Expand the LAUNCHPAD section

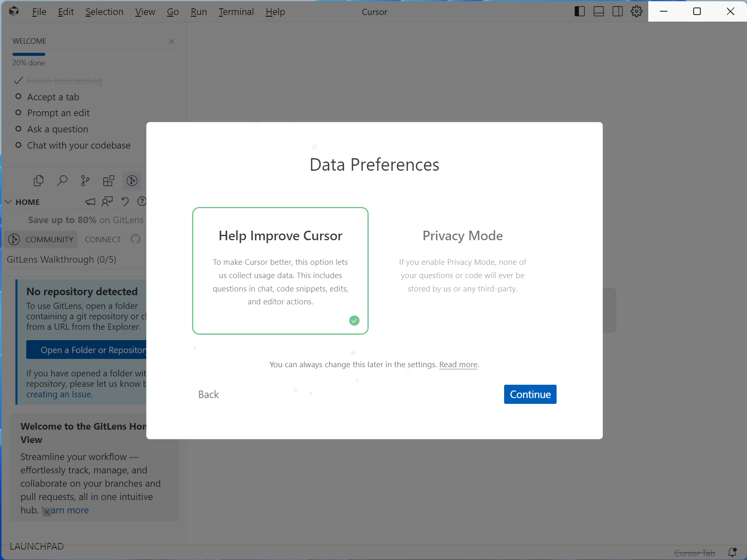(x=37, y=546)
